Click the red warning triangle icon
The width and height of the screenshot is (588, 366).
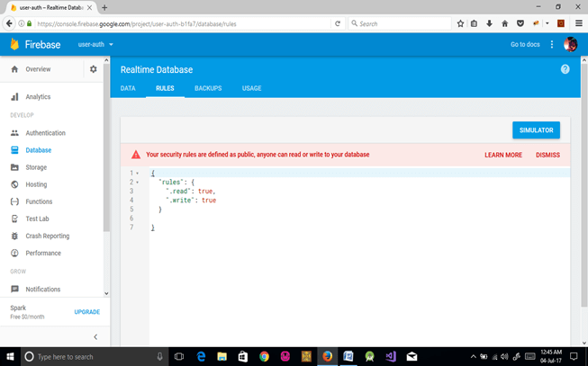(x=136, y=155)
